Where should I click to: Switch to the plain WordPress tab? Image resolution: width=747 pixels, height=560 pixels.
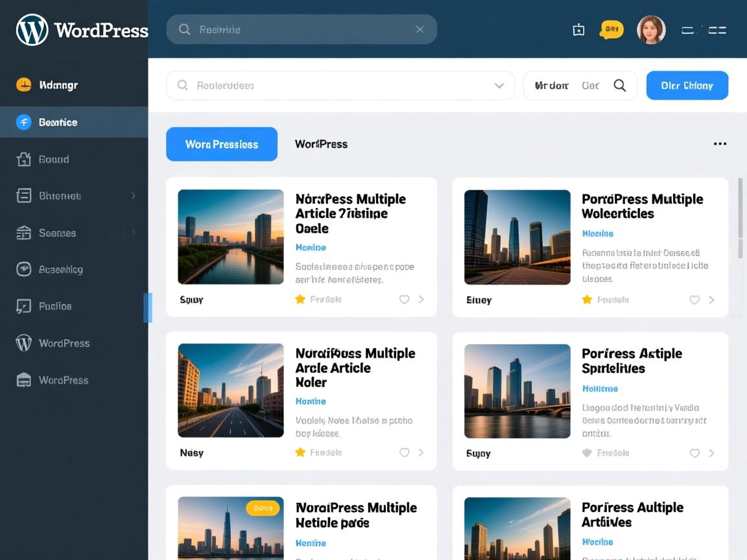(x=321, y=144)
